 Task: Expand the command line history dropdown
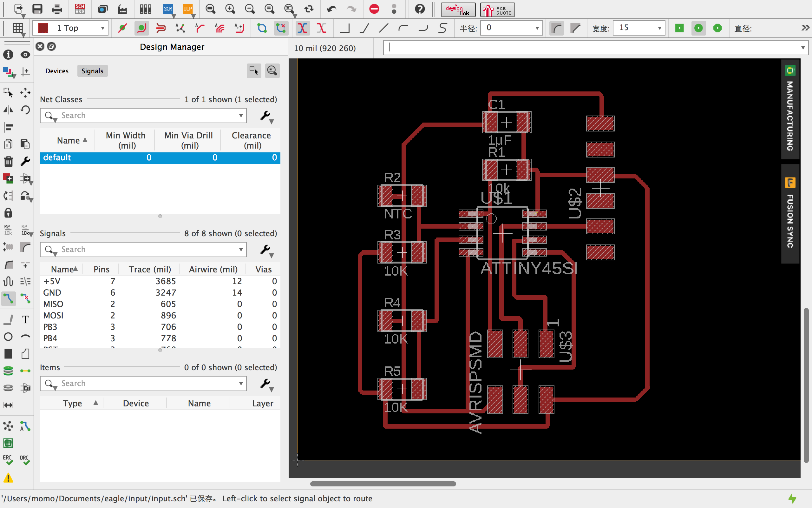coord(803,48)
